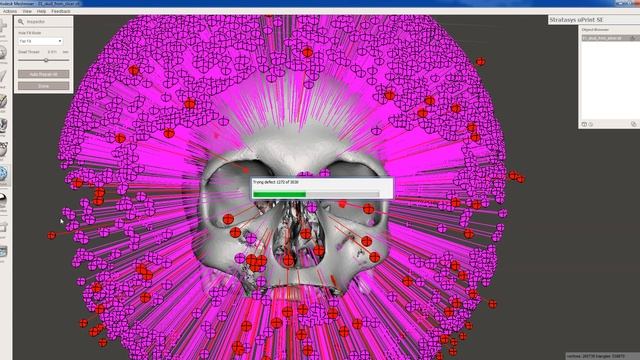Open the Shaders sphere icon
This screenshot has width=640, height=360.
tap(3, 199)
